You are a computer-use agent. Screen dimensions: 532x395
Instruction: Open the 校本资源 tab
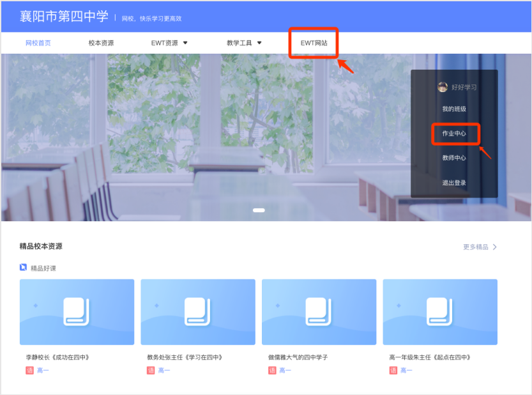tap(101, 43)
